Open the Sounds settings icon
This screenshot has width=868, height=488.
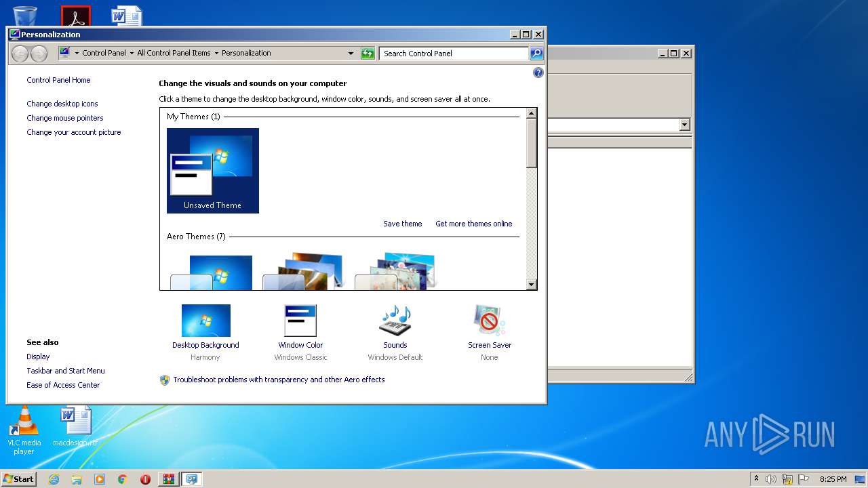pos(395,321)
